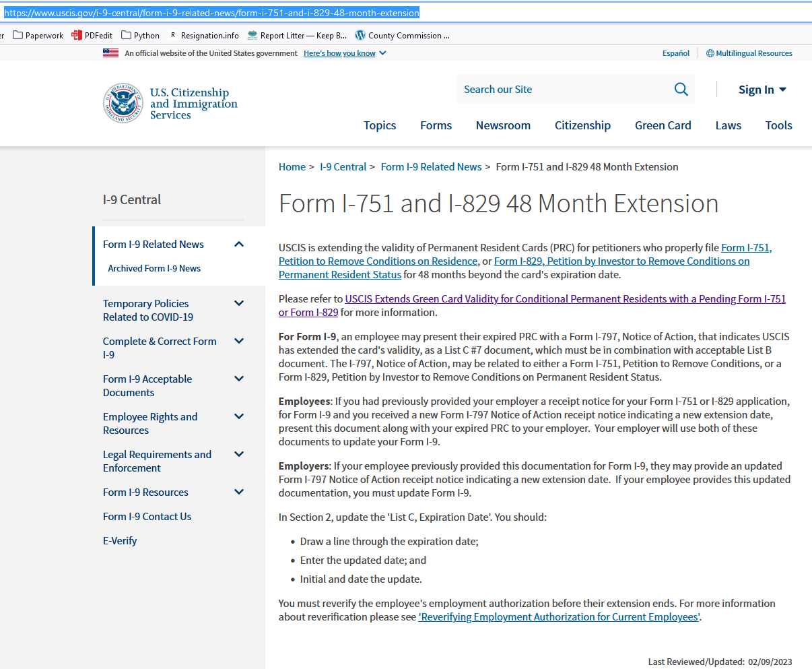Image resolution: width=812 pixels, height=669 pixels.
Task: Expand Employee Rights and Resources section
Action: [238, 417]
